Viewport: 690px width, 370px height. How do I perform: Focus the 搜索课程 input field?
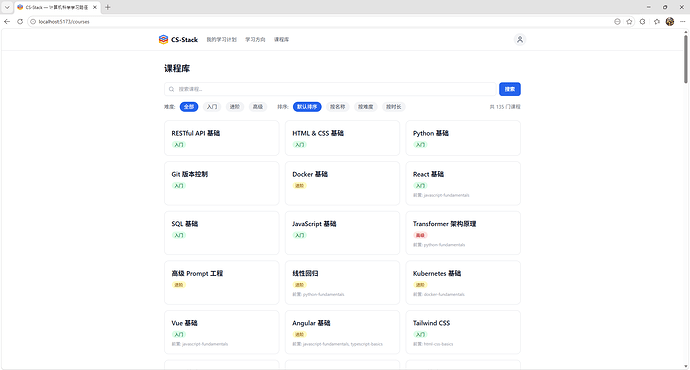pos(330,89)
